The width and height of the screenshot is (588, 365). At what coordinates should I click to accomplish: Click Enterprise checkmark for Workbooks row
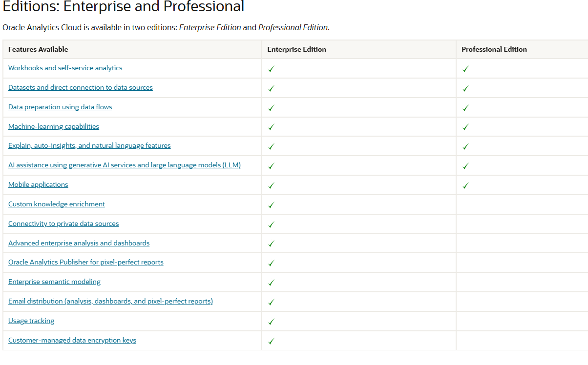pyautogui.click(x=271, y=69)
